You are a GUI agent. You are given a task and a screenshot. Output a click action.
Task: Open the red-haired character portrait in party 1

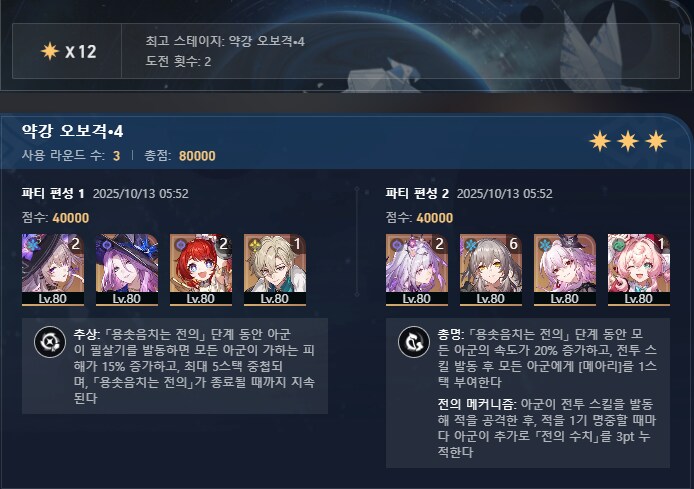point(201,270)
